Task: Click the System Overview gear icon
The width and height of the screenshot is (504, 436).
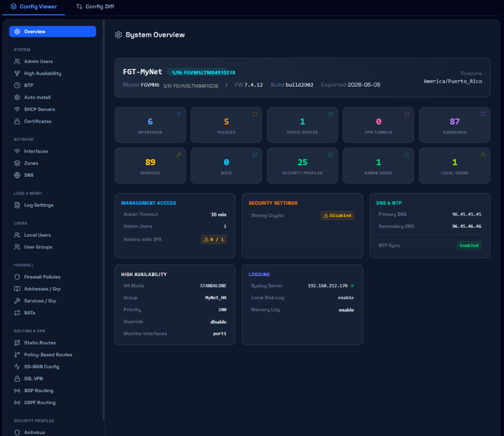Action: pyautogui.click(x=118, y=35)
